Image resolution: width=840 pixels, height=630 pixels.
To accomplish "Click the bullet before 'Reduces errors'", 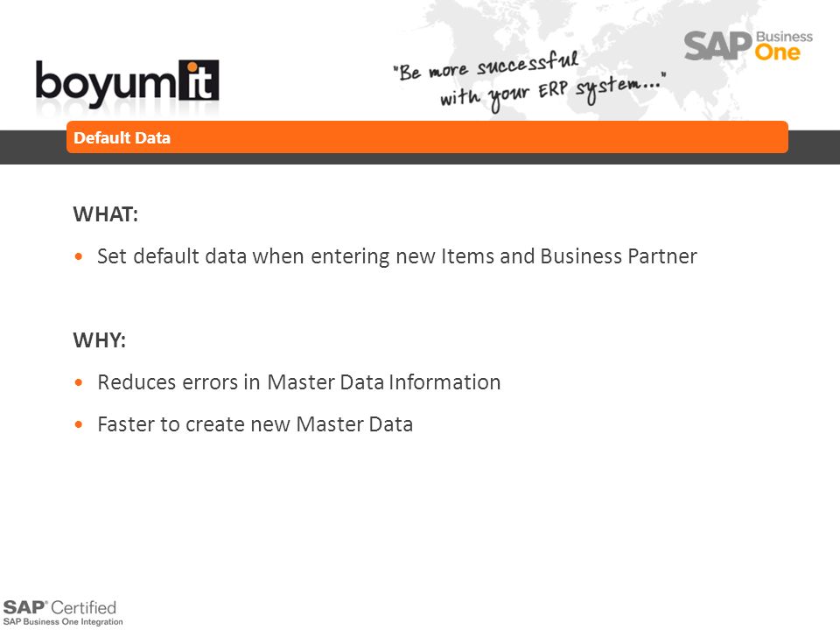I will click(79, 382).
